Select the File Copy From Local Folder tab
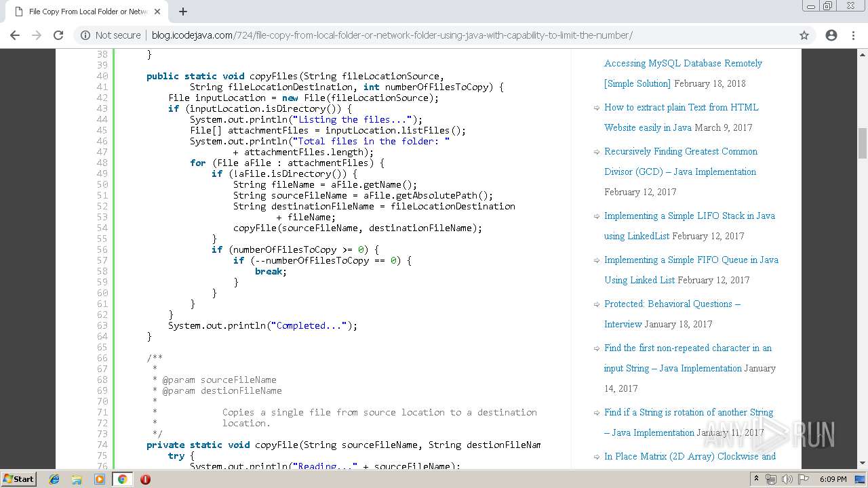 coord(87,12)
